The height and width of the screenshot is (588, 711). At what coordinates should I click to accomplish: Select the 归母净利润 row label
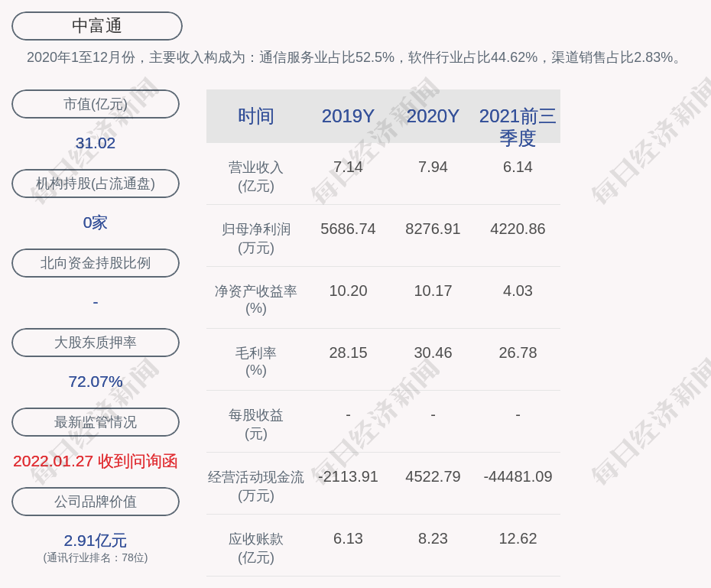tap(256, 238)
